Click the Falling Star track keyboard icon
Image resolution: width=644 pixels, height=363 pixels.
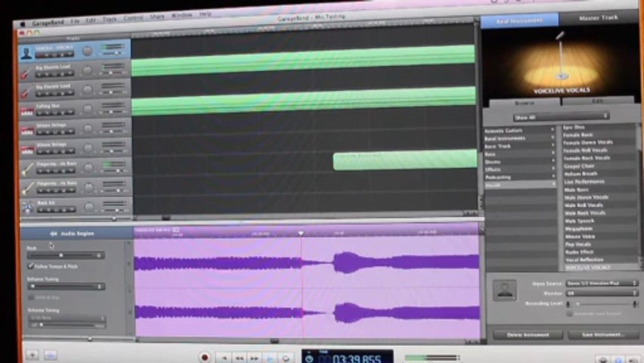click(x=26, y=110)
